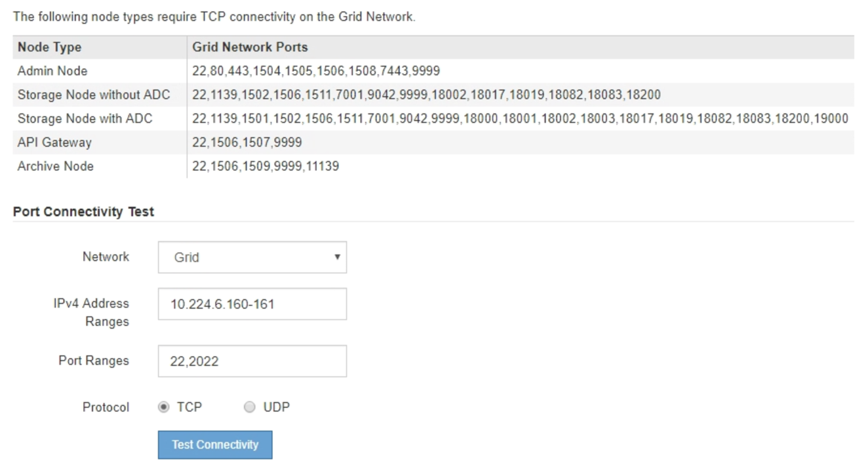Click the Port Ranges field label
868x469 pixels.
click(x=94, y=361)
